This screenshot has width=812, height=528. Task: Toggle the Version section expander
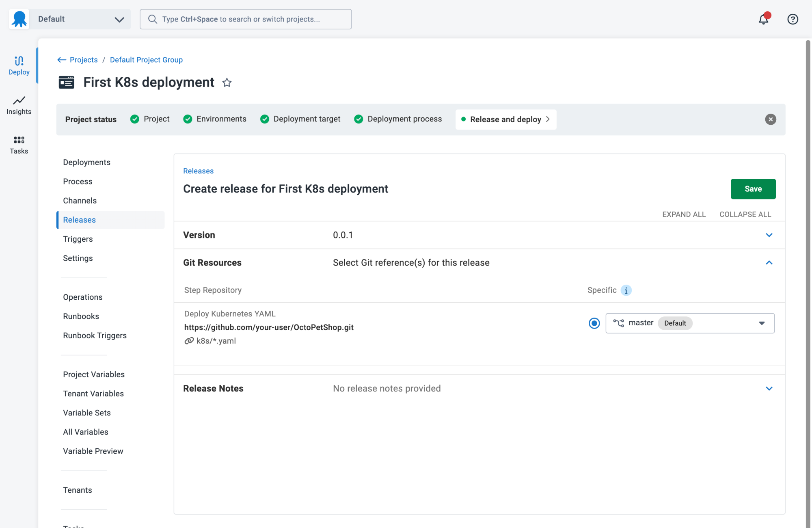[x=769, y=235]
